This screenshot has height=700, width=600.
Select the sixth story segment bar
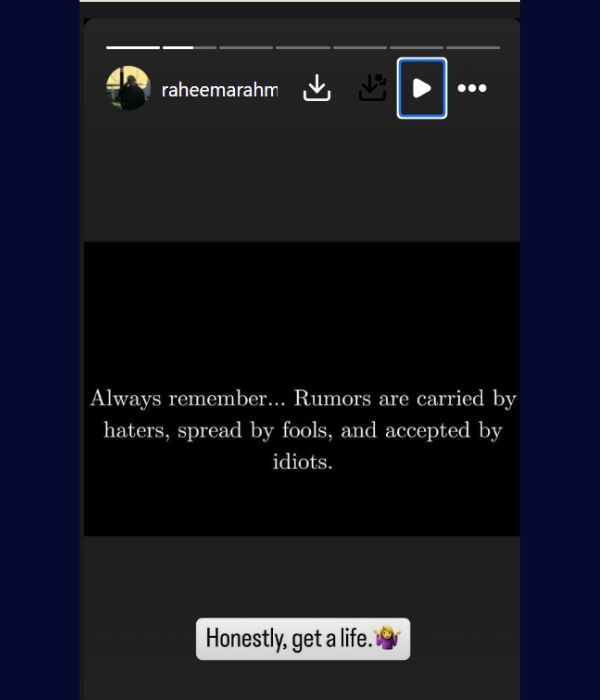(417, 47)
